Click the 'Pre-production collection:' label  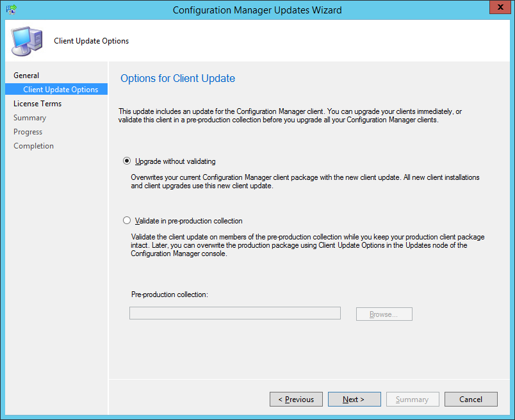[x=170, y=295]
